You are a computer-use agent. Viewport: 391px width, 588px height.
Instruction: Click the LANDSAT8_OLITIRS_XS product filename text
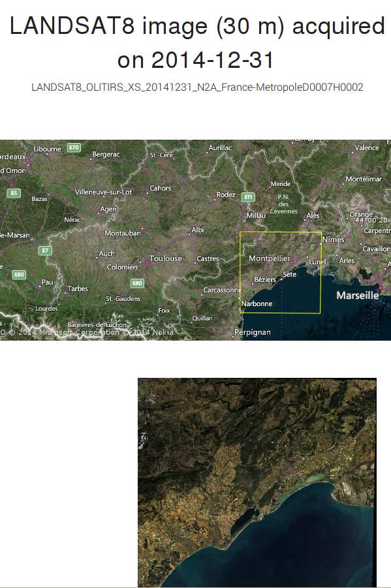(x=197, y=87)
